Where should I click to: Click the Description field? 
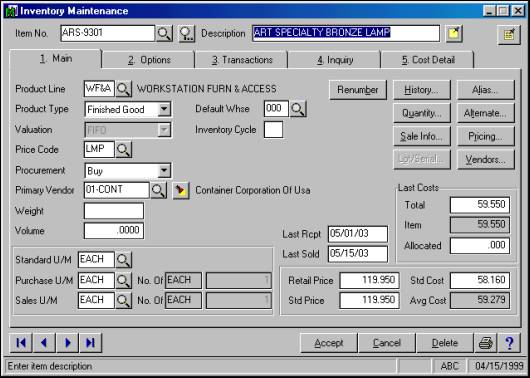pyautogui.click(x=346, y=33)
